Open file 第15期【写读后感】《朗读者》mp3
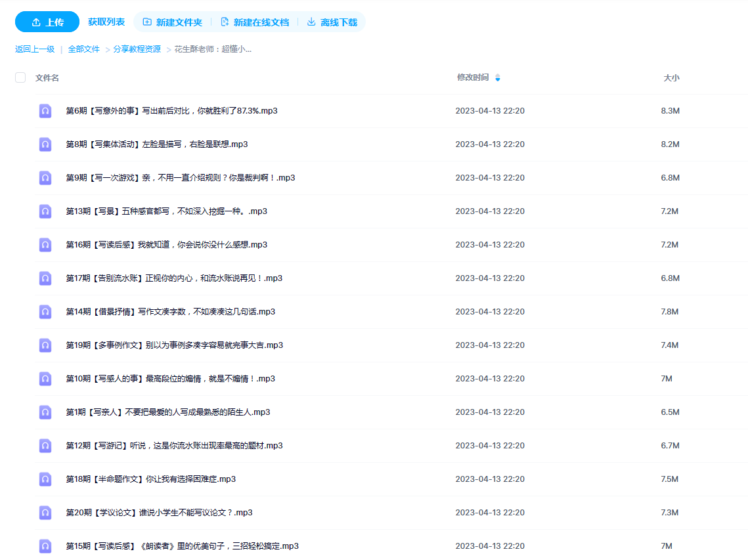The height and width of the screenshot is (560, 748). (x=182, y=546)
